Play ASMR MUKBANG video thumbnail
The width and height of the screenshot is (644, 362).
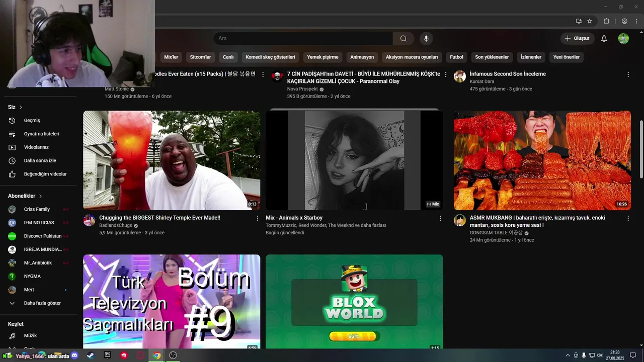coord(542,160)
